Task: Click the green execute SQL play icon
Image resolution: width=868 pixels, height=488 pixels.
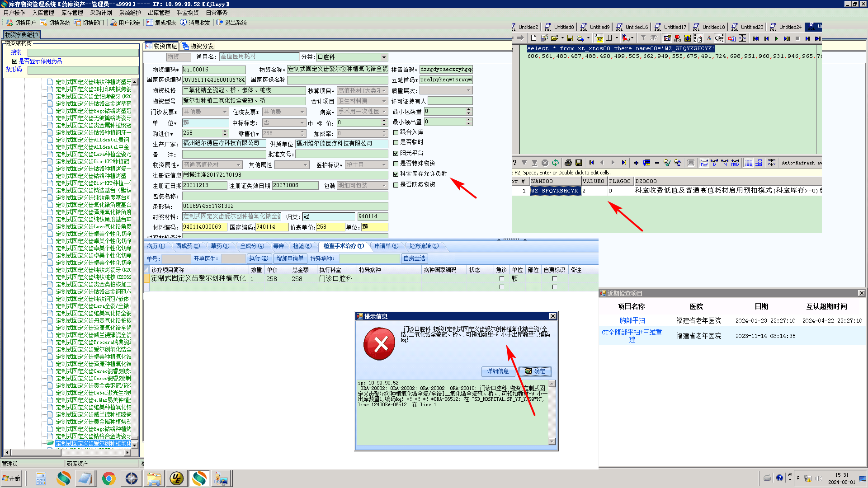Action: tap(776, 38)
